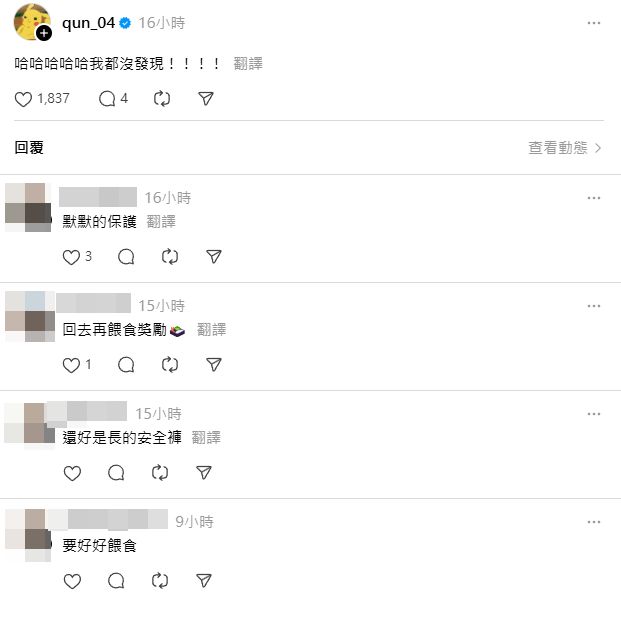The image size is (621, 633).
Task: Select the 回覆 replies heading
Action: coord(29,148)
